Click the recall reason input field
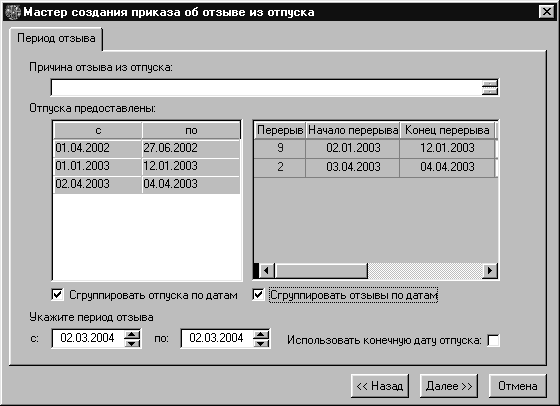Image resolution: width=560 pixels, height=406 pixels. 266,87
